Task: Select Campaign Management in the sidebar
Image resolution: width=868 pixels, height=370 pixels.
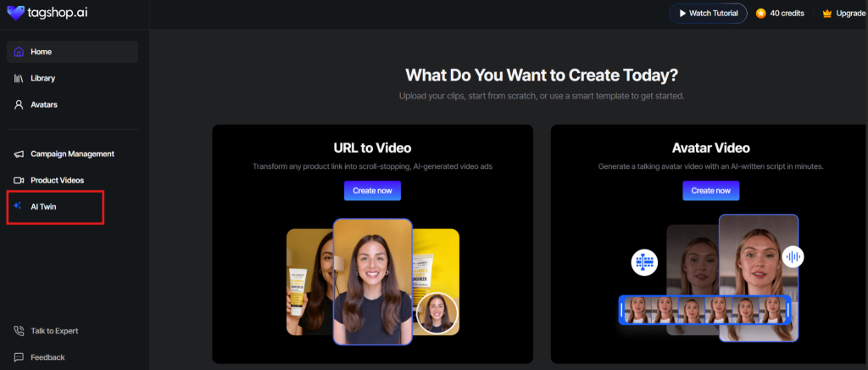Action: tap(72, 154)
